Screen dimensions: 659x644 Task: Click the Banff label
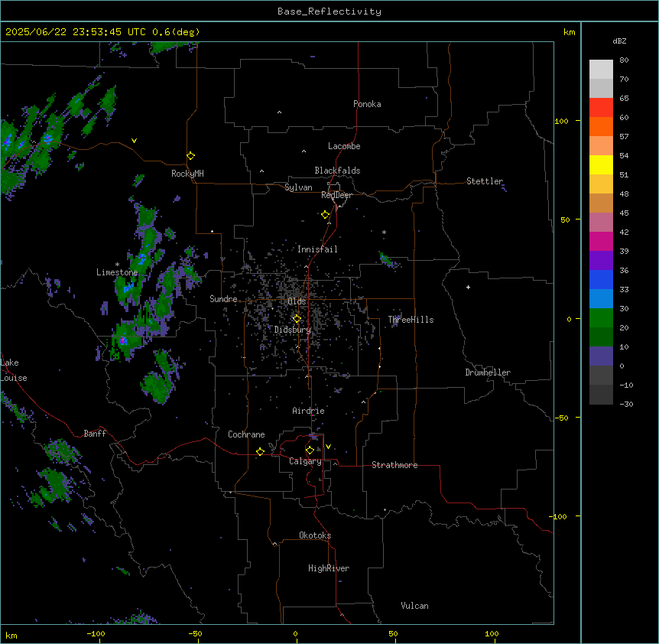point(95,434)
